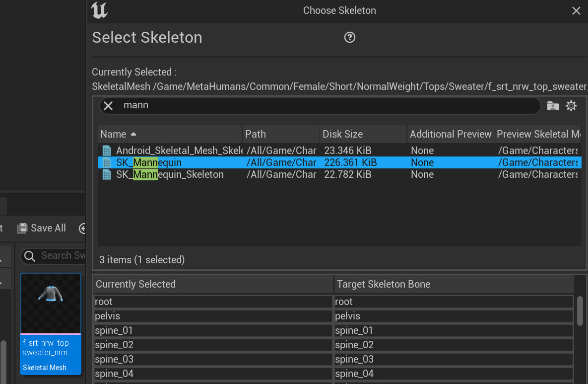Viewport: 588px width, 384px height.
Task: Open the asset picker settings gear
Action: coord(571,105)
